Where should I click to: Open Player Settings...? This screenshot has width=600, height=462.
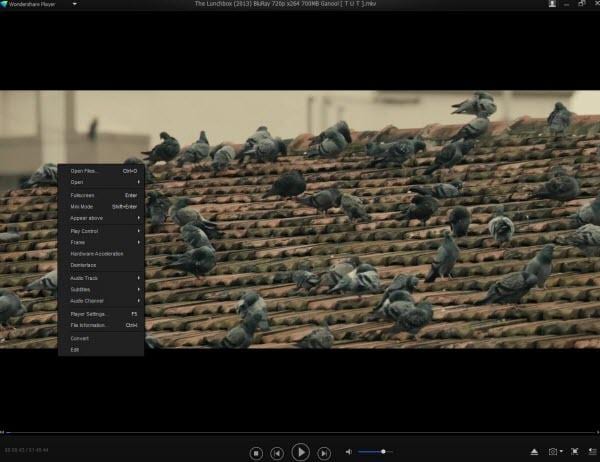tap(101, 314)
